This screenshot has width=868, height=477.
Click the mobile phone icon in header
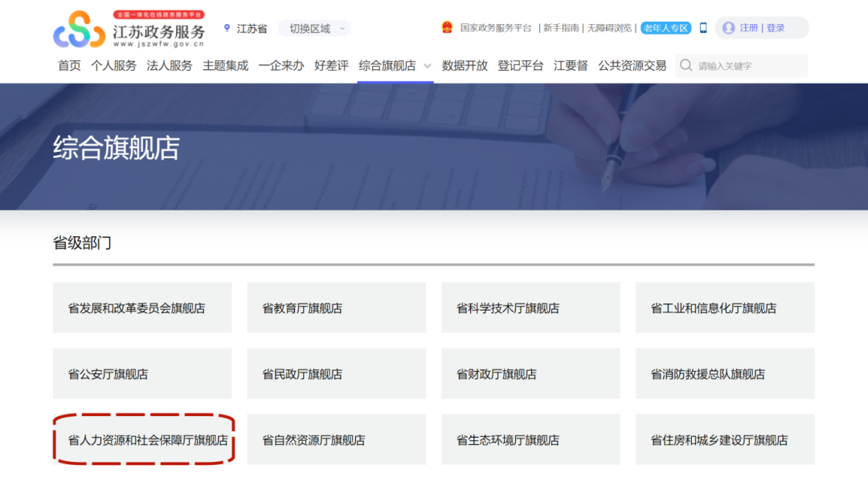coord(703,27)
